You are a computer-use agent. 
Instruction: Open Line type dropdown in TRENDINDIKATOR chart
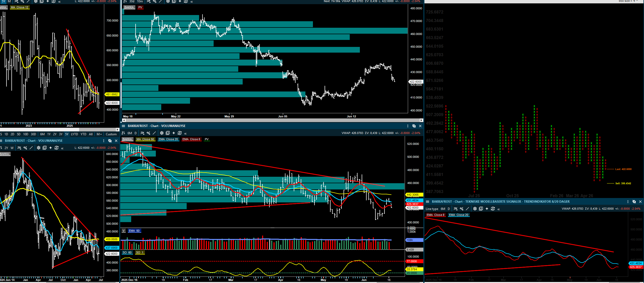point(432,209)
